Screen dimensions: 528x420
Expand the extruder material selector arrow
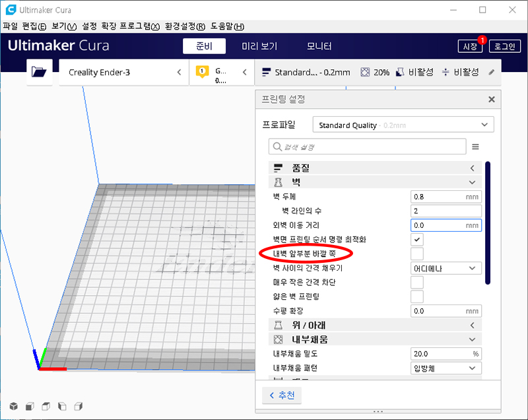point(244,72)
